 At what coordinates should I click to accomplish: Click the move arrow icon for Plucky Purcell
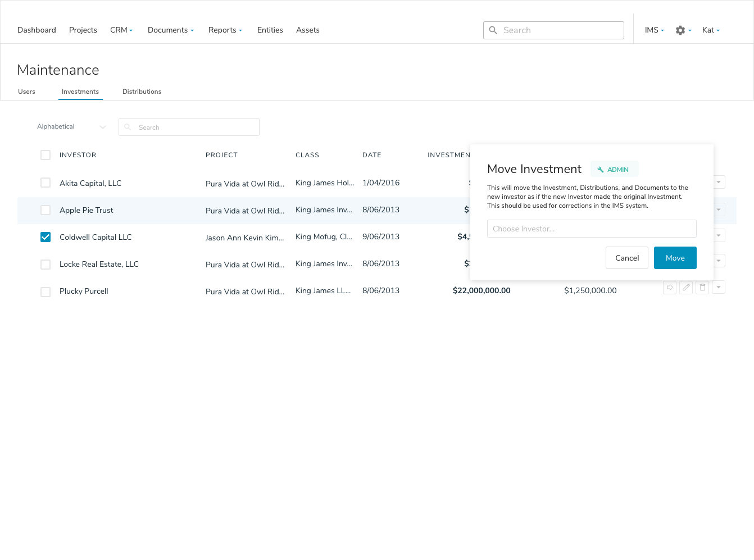(670, 288)
